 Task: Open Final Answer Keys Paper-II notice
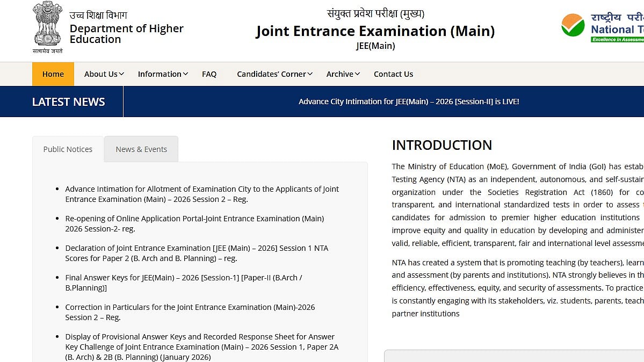click(183, 283)
